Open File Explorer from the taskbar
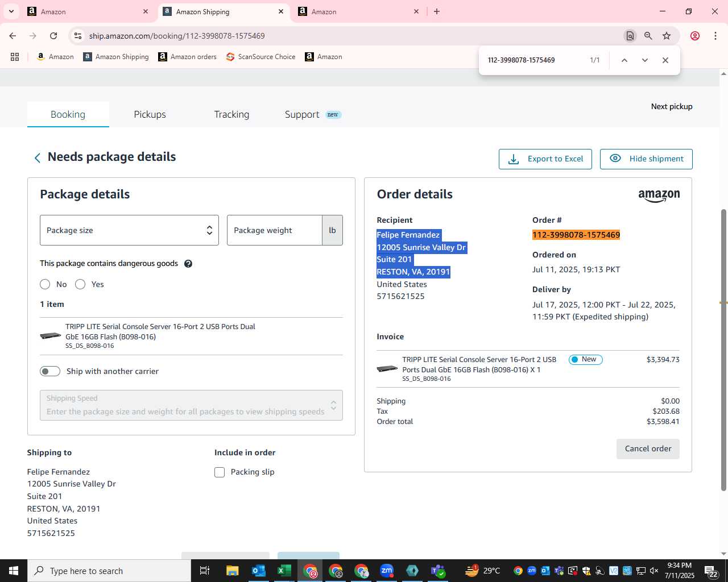This screenshot has width=728, height=582. [x=232, y=571]
